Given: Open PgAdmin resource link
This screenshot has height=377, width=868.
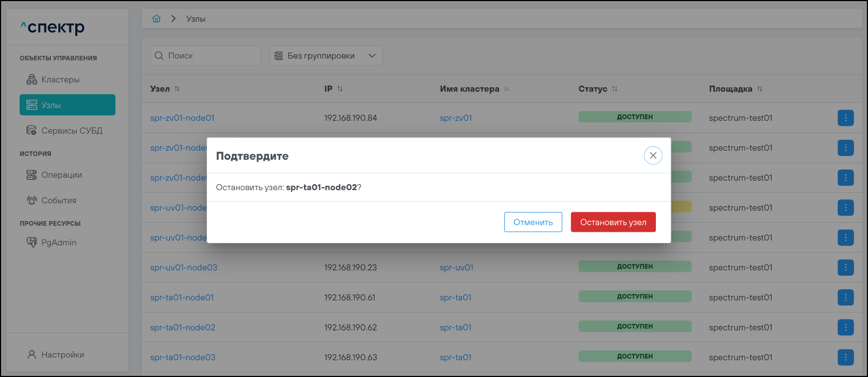Looking at the screenshot, I should 58,243.
